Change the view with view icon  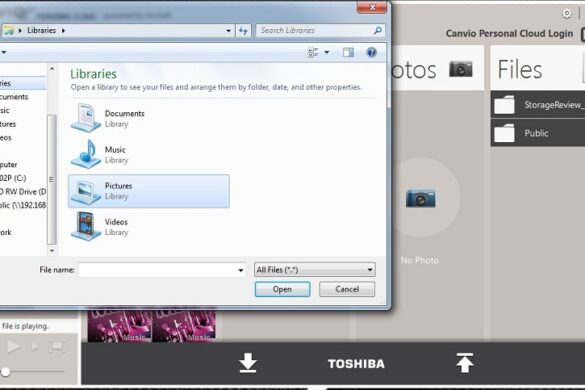pos(313,52)
